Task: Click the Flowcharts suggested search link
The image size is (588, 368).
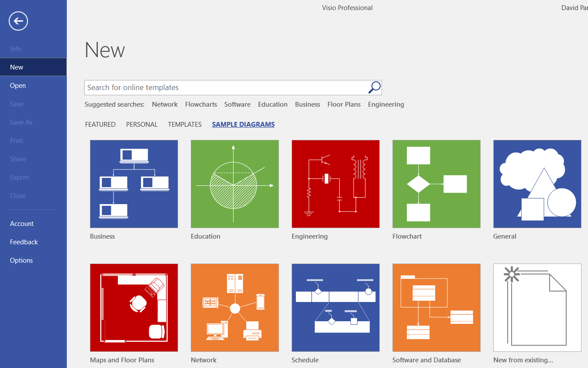Action: (x=201, y=104)
